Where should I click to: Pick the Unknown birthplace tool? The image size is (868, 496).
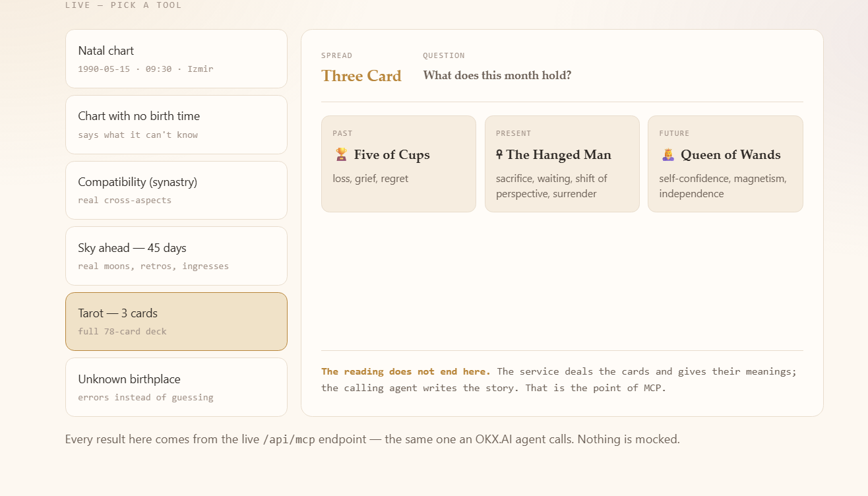coord(176,387)
